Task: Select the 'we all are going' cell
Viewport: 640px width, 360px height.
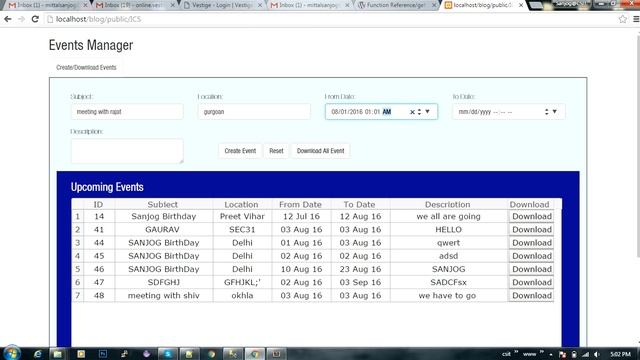Action: 448,216
